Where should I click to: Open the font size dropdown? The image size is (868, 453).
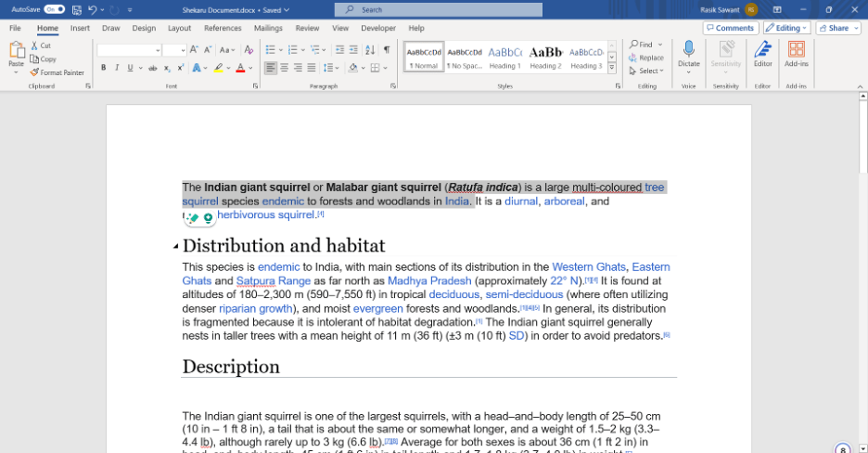pos(182,50)
